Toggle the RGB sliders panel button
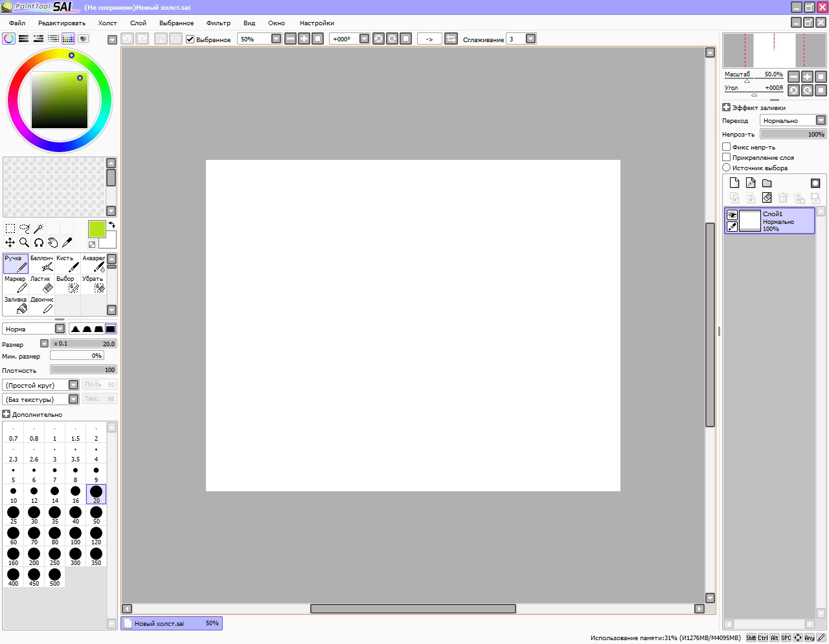The image size is (829, 644). pyautogui.click(x=24, y=39)
